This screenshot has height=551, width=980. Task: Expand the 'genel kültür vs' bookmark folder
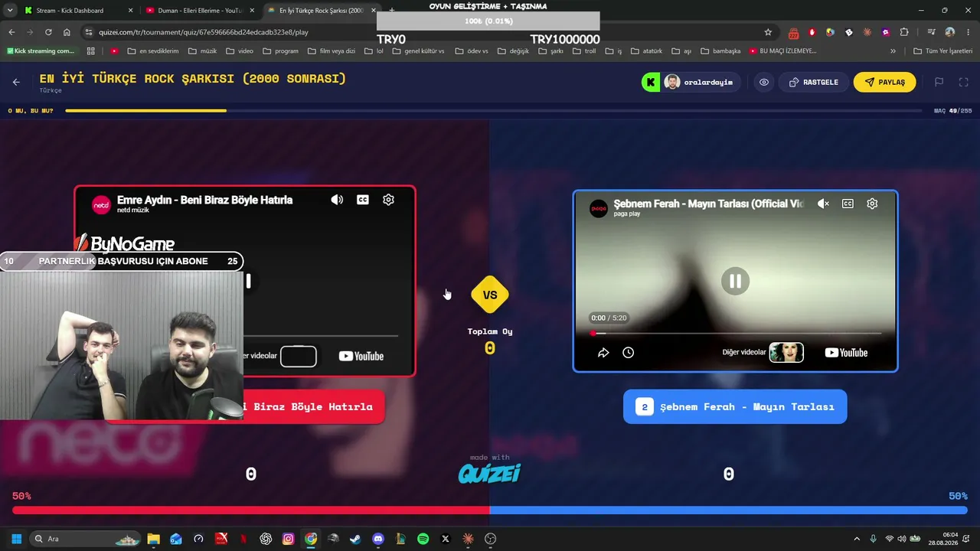click(417, 51)
